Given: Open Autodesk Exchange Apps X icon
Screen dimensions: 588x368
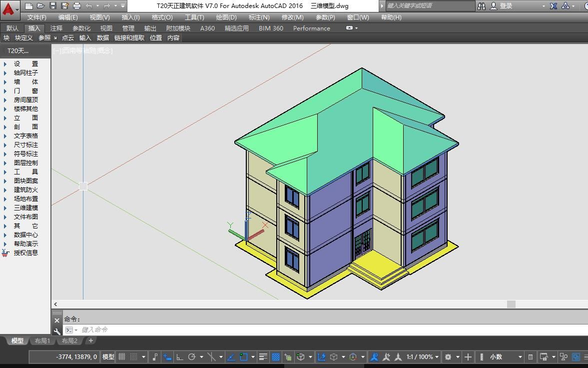Looking at the screenshot, I should (x=554, y=6).
